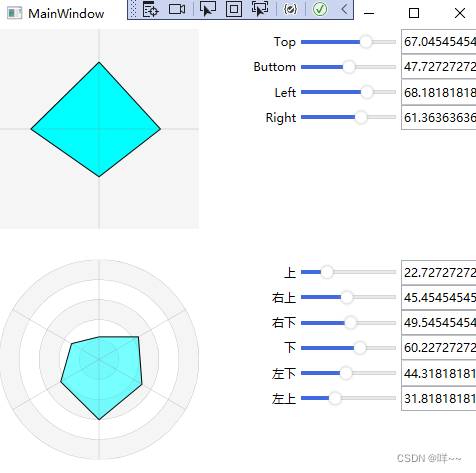Click the 右下 slider thumb
Viewport: 476px width, 473px height.
pos(350,323)
